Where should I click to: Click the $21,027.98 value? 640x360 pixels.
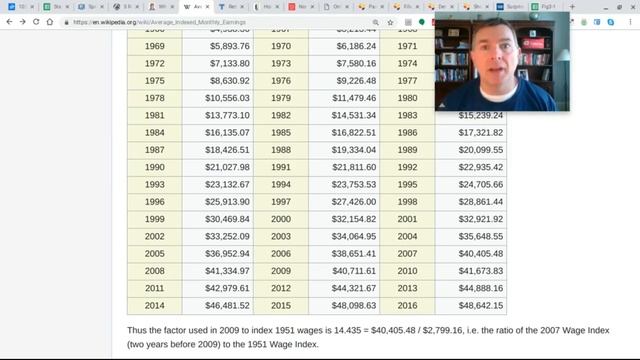(x=227, y=167)
